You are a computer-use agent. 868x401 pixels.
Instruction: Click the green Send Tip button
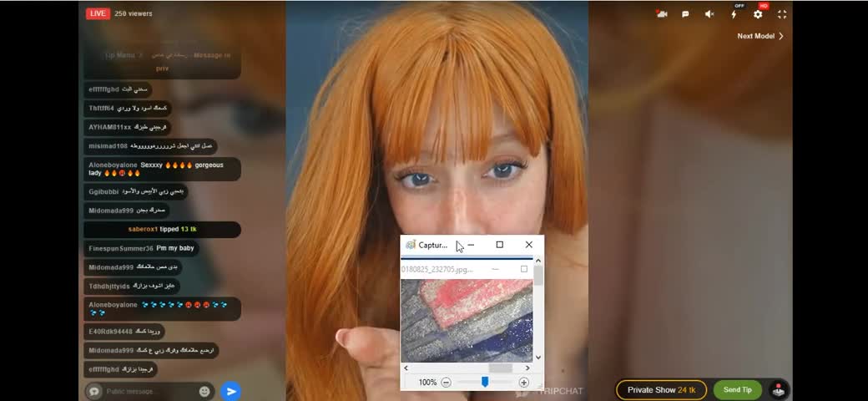pos(737,390)
